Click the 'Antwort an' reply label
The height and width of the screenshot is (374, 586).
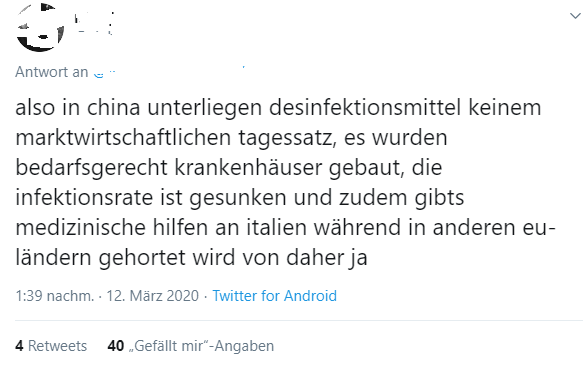tap(52, 72)
